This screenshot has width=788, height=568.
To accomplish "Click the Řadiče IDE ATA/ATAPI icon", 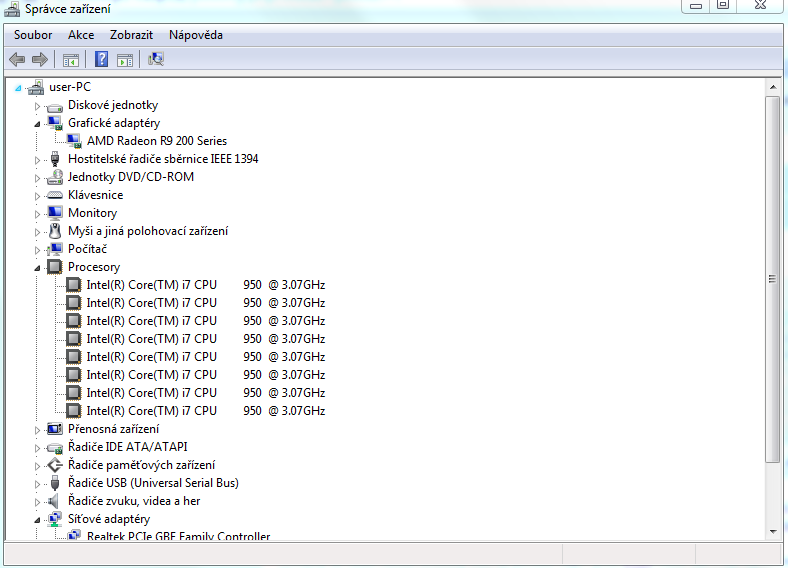I will click(55, 447).
